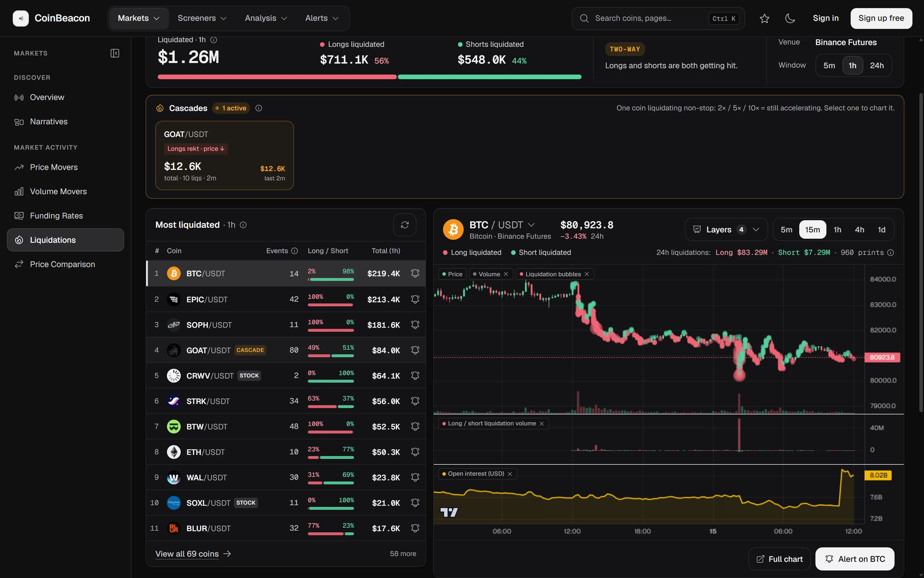Open the Markets dropdown menu

(x=139, y=18)
